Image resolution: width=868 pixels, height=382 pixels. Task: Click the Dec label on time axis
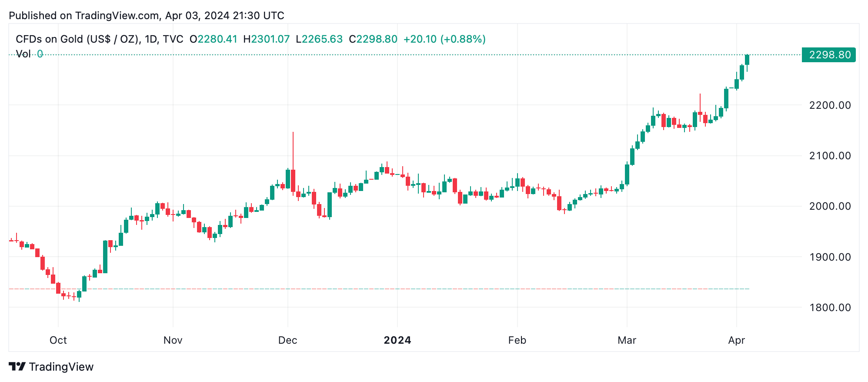(x=288, y=340)
